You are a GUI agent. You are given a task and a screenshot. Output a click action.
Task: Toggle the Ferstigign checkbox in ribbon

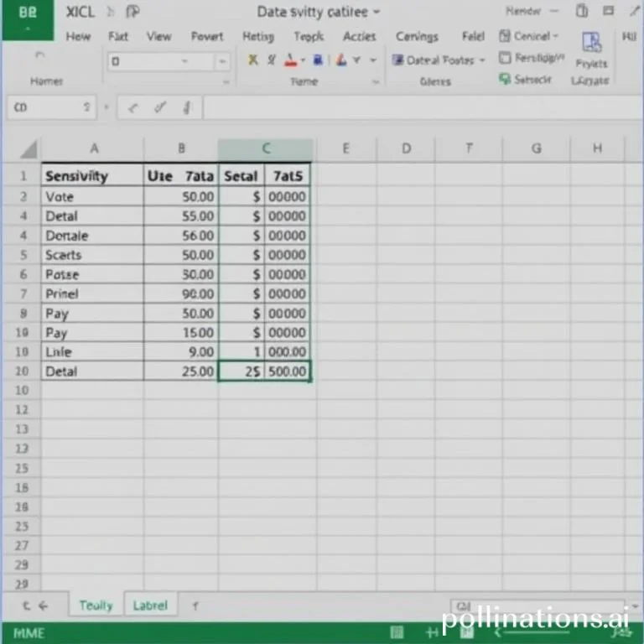coord(505,58)
